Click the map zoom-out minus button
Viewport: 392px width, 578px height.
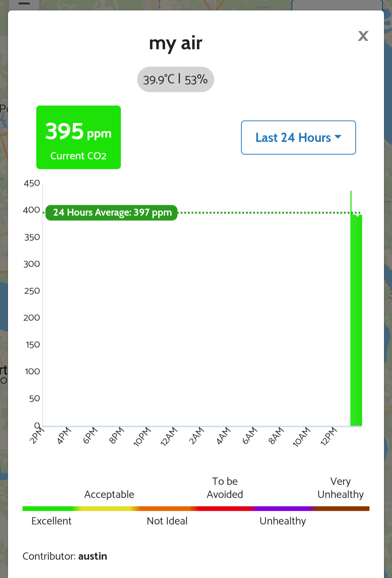click(24, 4)
